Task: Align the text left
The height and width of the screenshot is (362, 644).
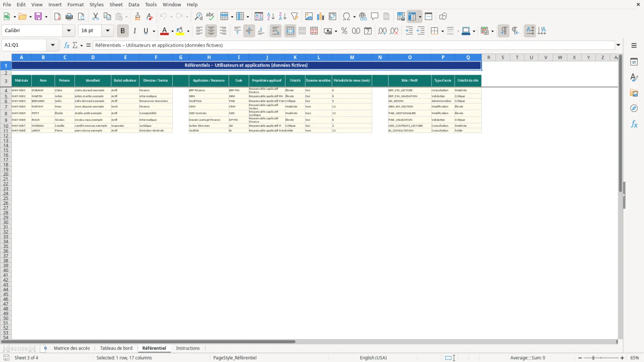Action: [x=199, y=31]
